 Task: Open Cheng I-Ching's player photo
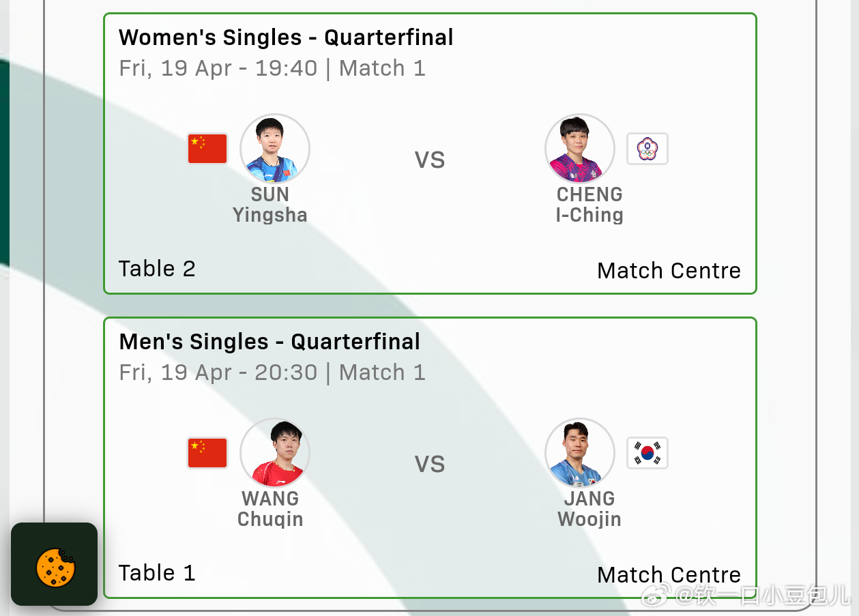(580, 149)
